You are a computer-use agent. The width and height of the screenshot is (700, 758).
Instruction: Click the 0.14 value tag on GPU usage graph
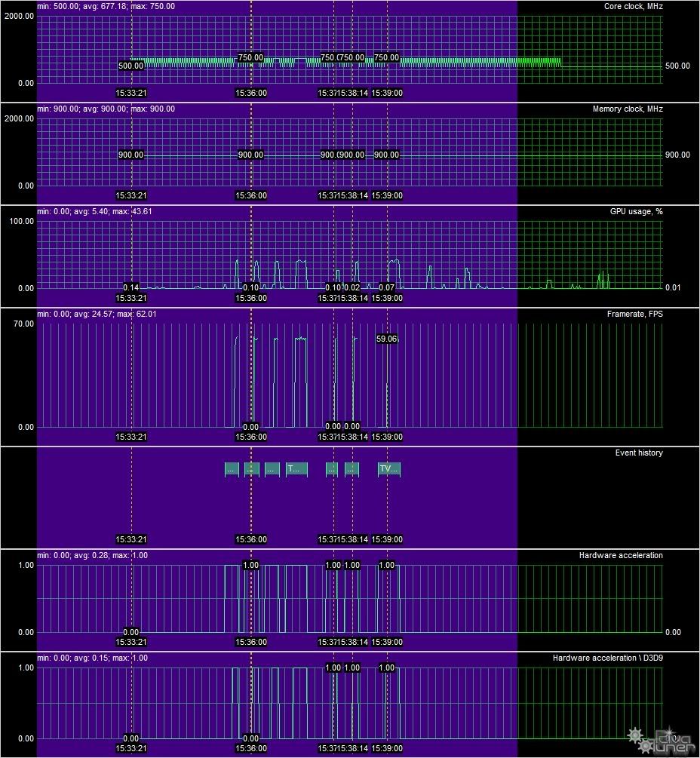point(131,287)
